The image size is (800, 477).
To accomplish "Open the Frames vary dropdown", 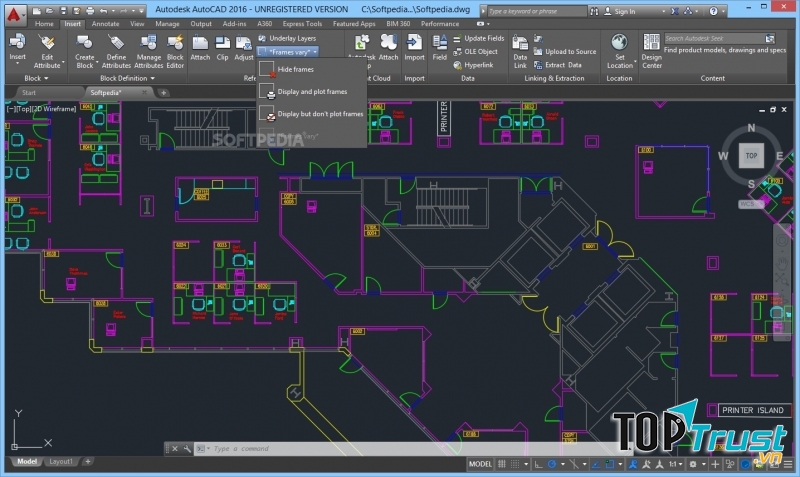I will pos(288,52).
